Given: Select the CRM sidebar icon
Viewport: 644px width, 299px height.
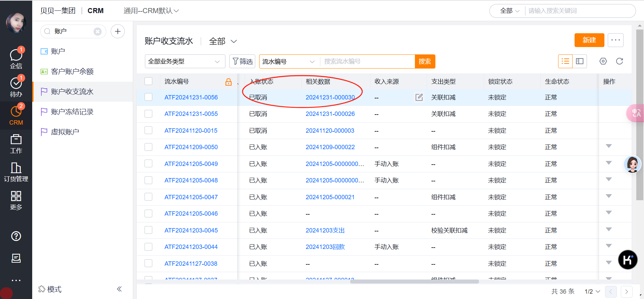Looking at the screenshot, I should [16, 115].
